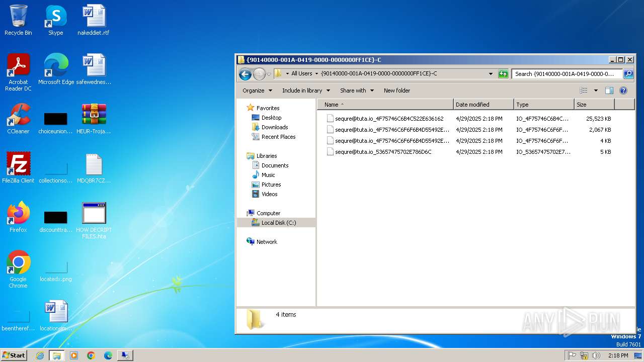Select Network in navigation pane
Screen dimensions: 644x362
[x=267, y=242]
